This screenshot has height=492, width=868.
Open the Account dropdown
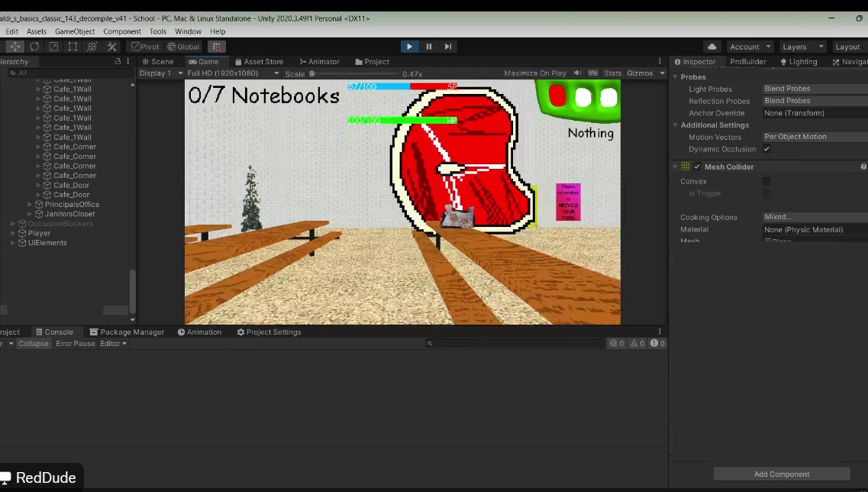click(x=749, y=47)
